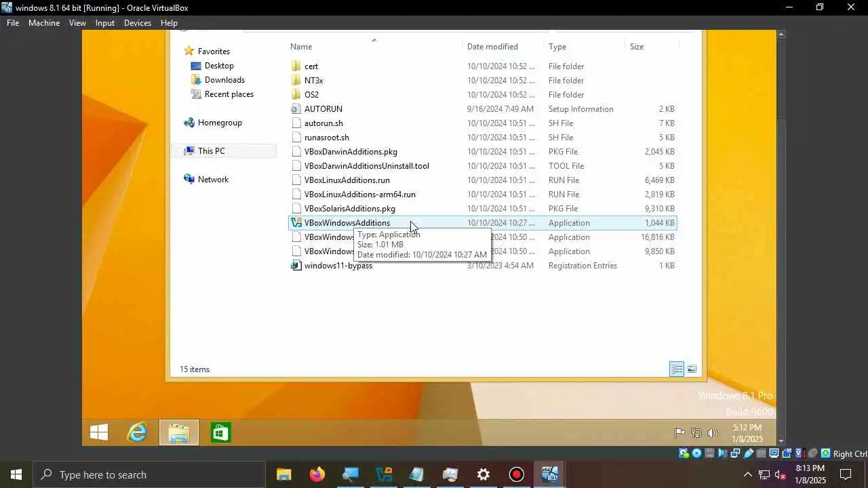
Task: Click host muted volume icon
Action: (x=781, y=474)
